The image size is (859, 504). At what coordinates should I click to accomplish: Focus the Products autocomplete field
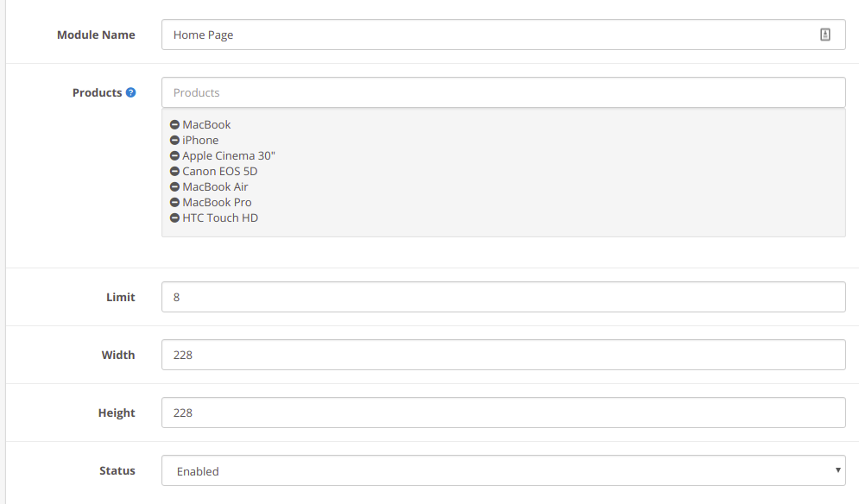503,92
